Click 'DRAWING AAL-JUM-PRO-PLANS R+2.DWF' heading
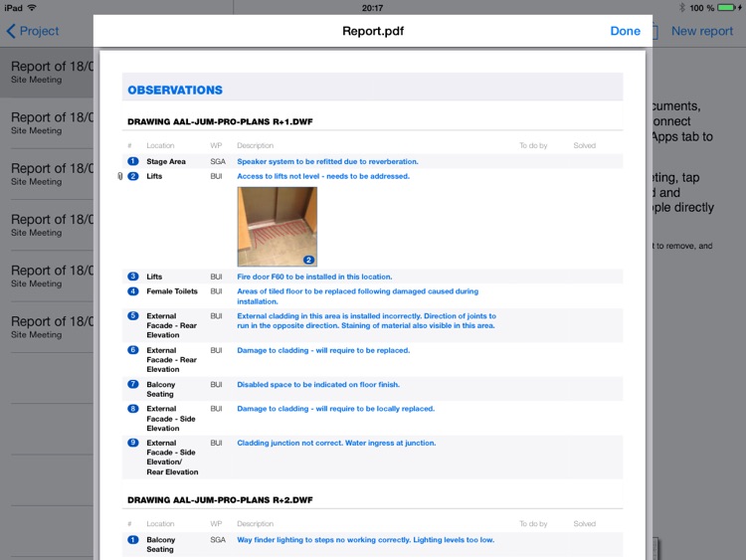Viewport: 746px width, 560px height. pyautogui.click(x=220, y=500)
